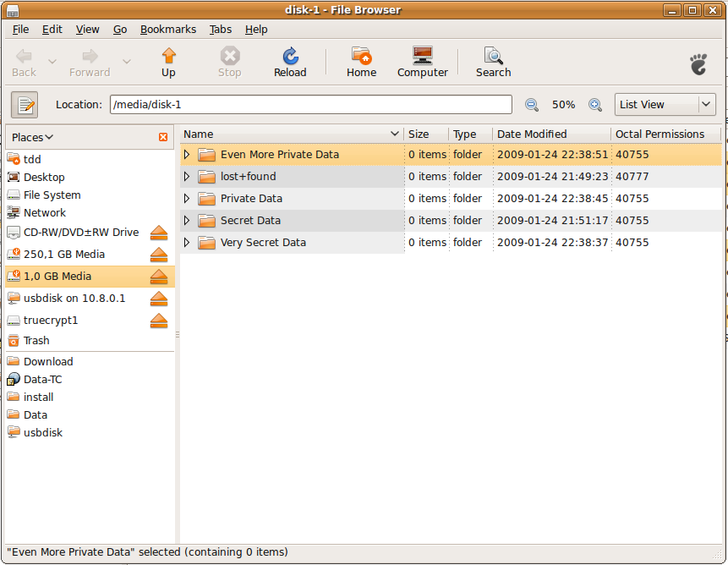Click the Location path field

point(311,105)
